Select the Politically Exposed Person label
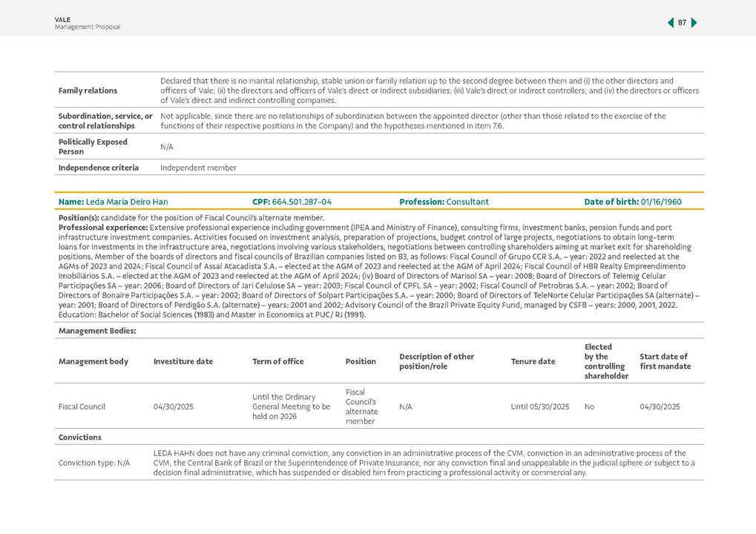 click(93, 147)
